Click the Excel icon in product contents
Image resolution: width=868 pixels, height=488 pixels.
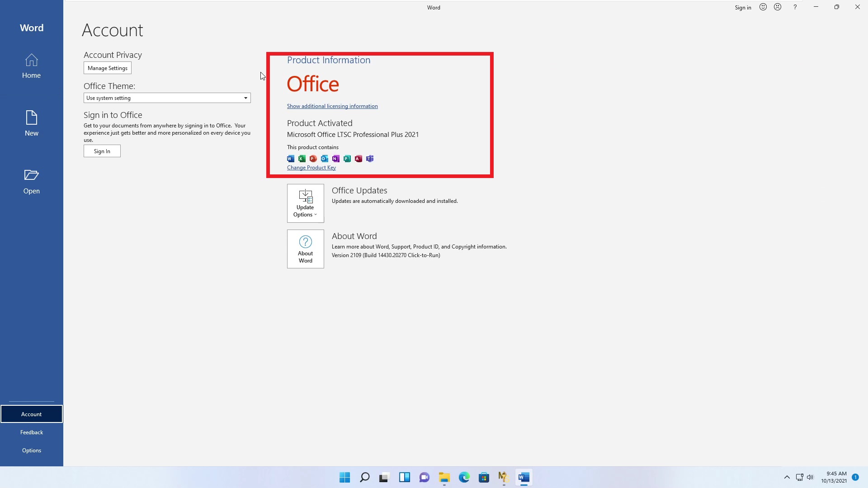(x=302, y=159)
